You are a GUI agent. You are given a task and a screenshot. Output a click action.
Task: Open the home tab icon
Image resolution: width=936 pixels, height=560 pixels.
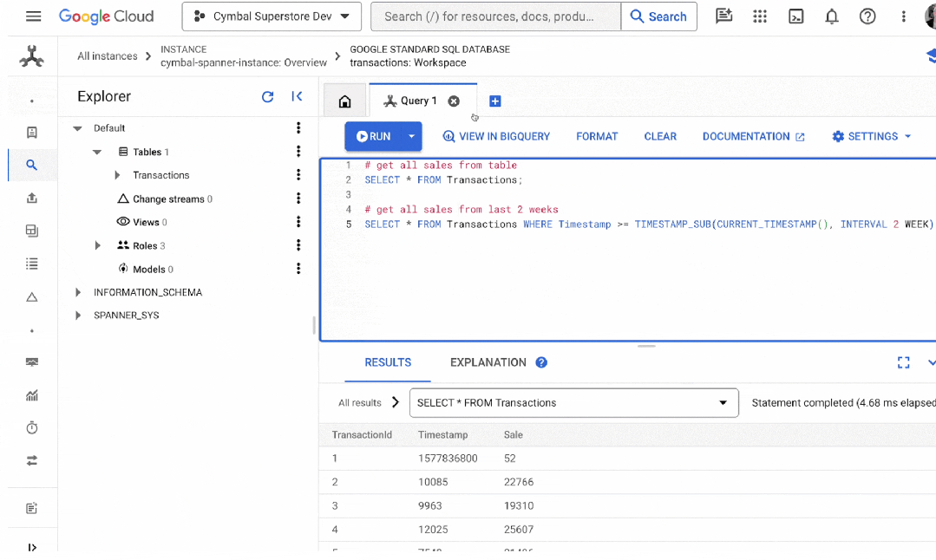344,101
